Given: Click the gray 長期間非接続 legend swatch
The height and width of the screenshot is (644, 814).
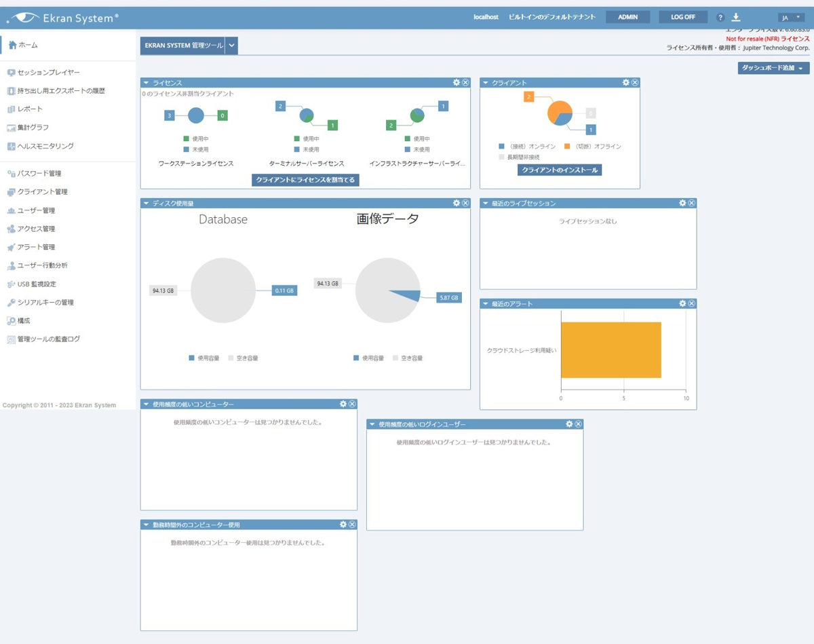Looking at the screenshot, I should pos(501,157).
